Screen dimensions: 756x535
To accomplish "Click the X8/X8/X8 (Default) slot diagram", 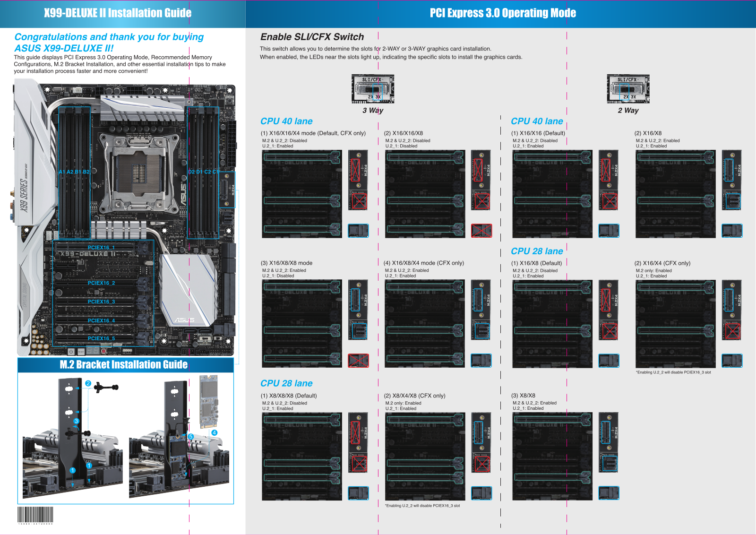I will (302, 457).
